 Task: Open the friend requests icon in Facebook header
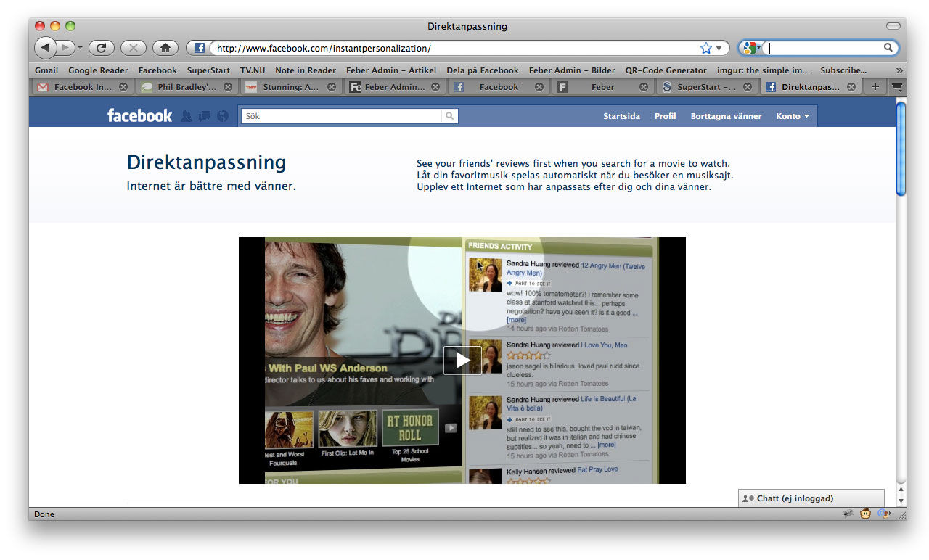pyautogui.click(x=186, y=115)
